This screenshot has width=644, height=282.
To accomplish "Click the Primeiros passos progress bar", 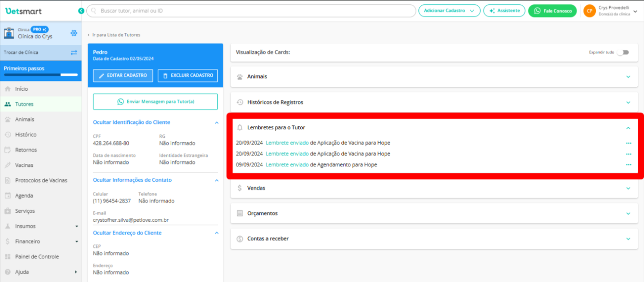I will [40, 75].
